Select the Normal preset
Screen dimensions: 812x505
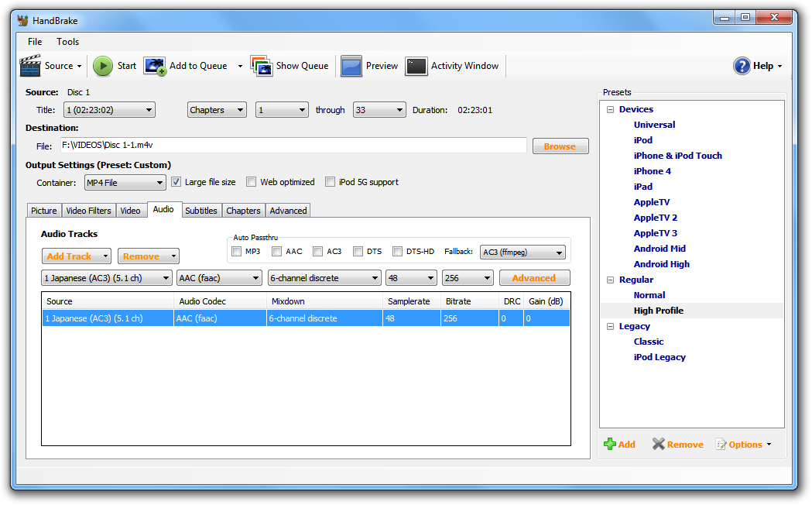pos(649,295)
